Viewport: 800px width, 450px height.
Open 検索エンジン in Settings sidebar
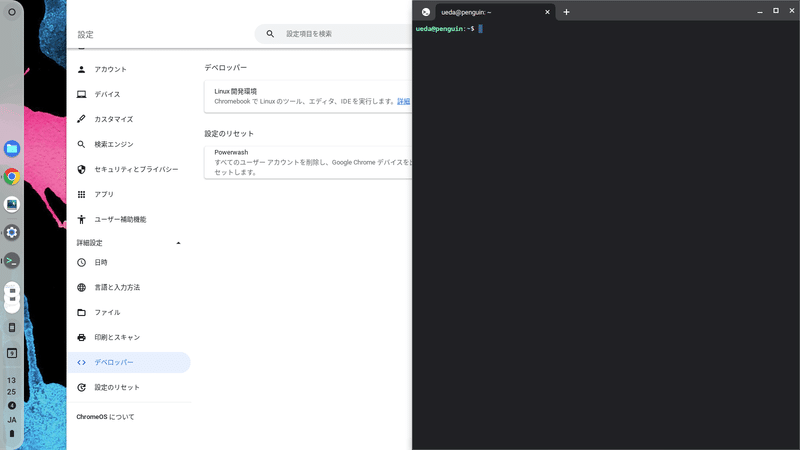tap(114, 144)
